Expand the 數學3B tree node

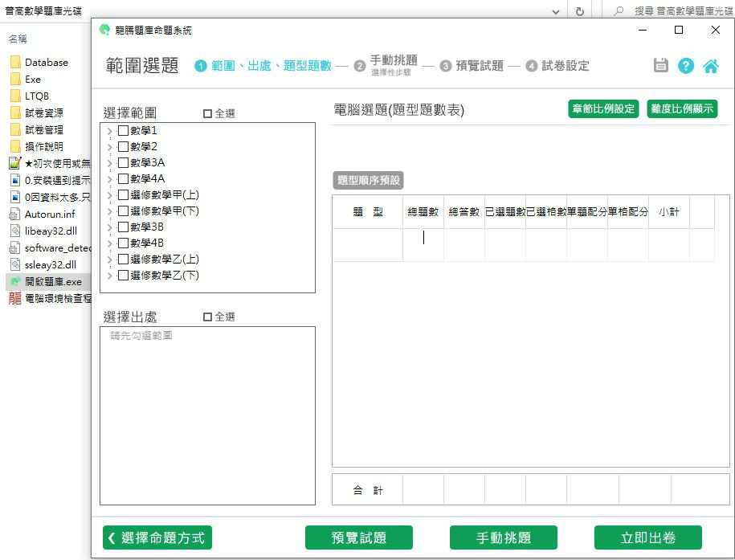[x=110, y=227]
